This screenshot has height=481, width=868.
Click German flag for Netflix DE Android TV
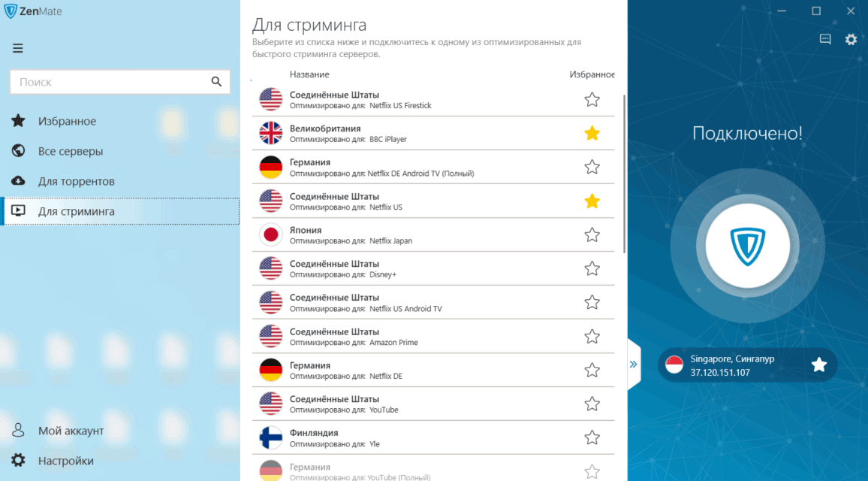[271, 168]
